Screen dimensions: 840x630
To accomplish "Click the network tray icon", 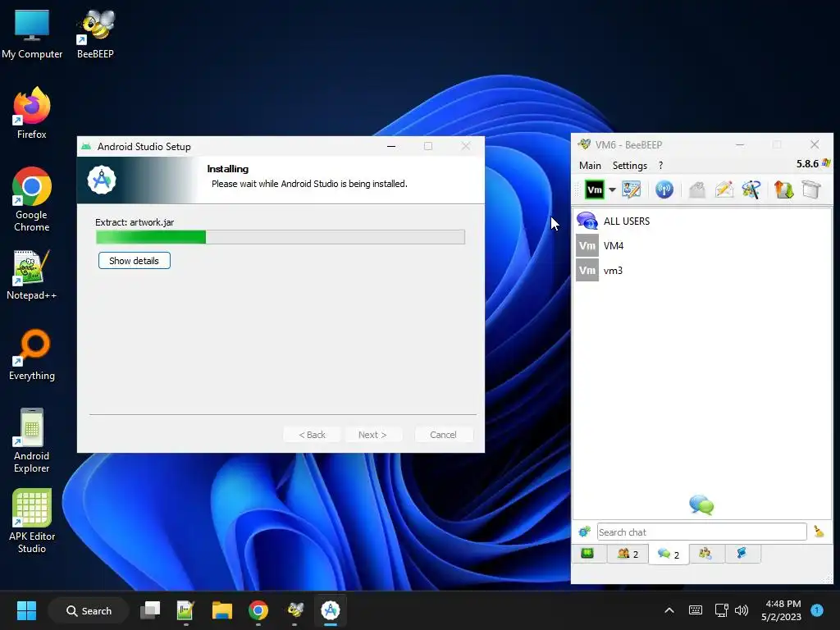I will (721, 610).
